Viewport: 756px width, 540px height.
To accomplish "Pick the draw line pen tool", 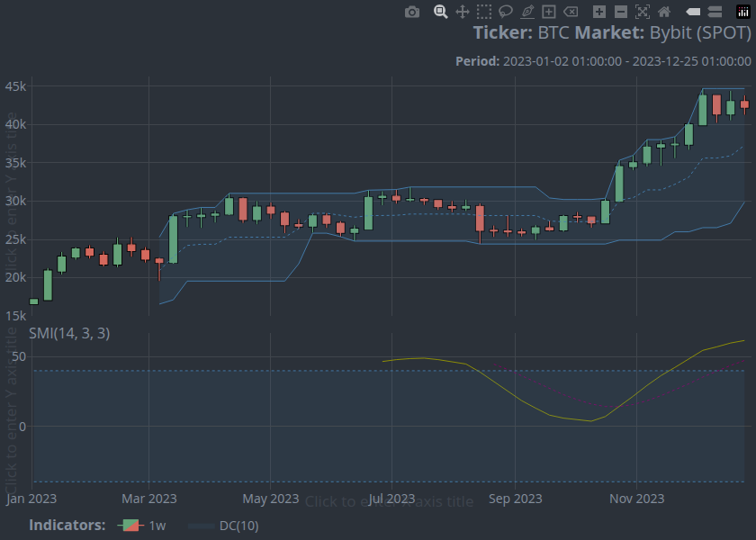I will pyautogui.click(x=527, y=12).
